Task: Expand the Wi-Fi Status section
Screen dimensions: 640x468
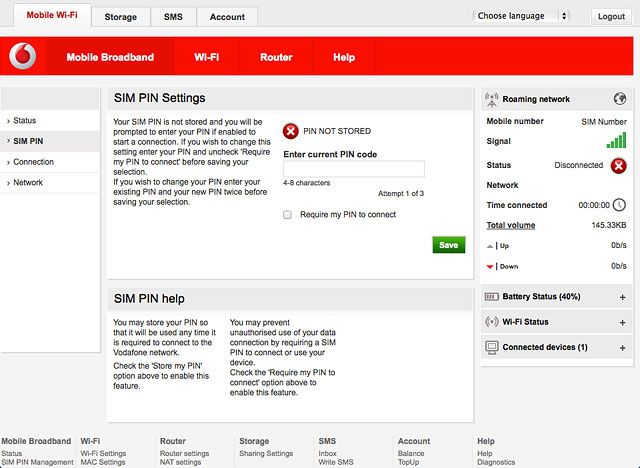Action: tap(622, 322)
